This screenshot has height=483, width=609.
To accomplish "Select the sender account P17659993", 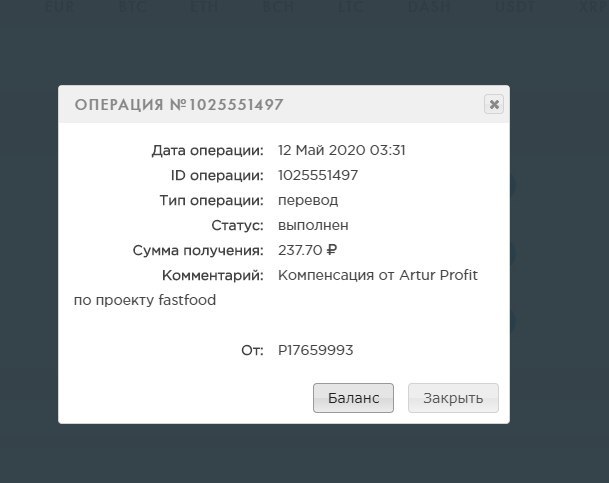I will [x=315, y=350].
